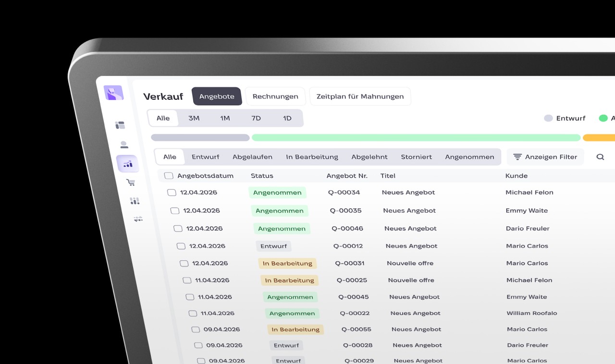615x364 pixels.
Task: Select the Alle time range option
Action: [x=163, y=118]
